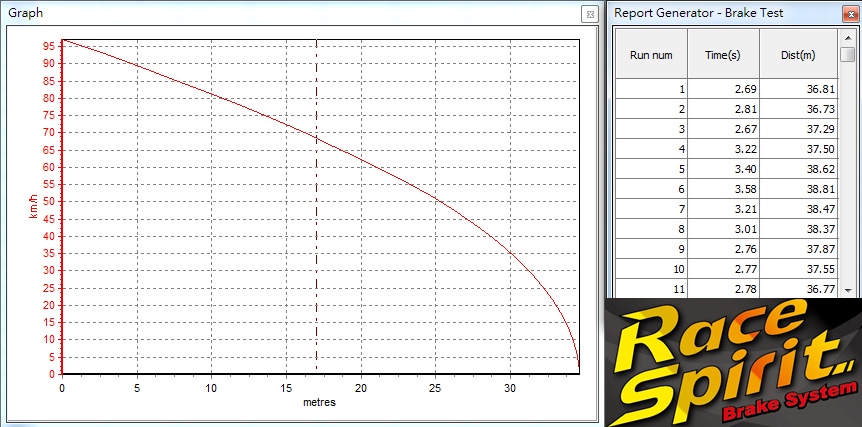862x427 pixels.
Task: Select the Run num column header
Action: [651, 54]
